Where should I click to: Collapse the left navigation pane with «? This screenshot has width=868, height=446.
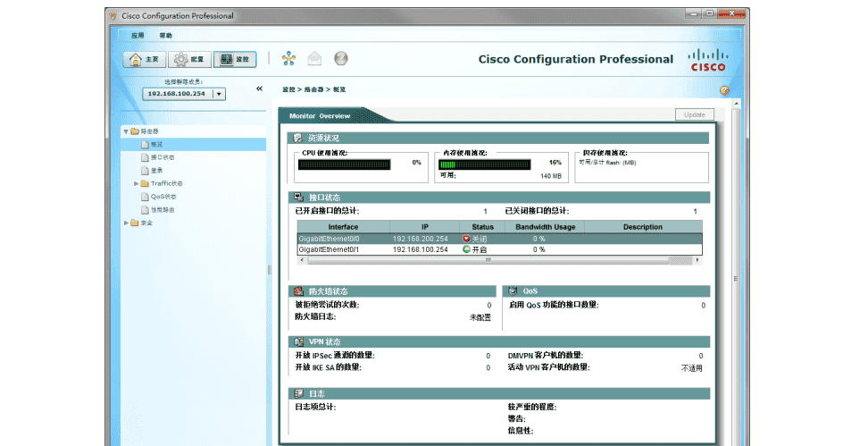(x=259, y=88)
